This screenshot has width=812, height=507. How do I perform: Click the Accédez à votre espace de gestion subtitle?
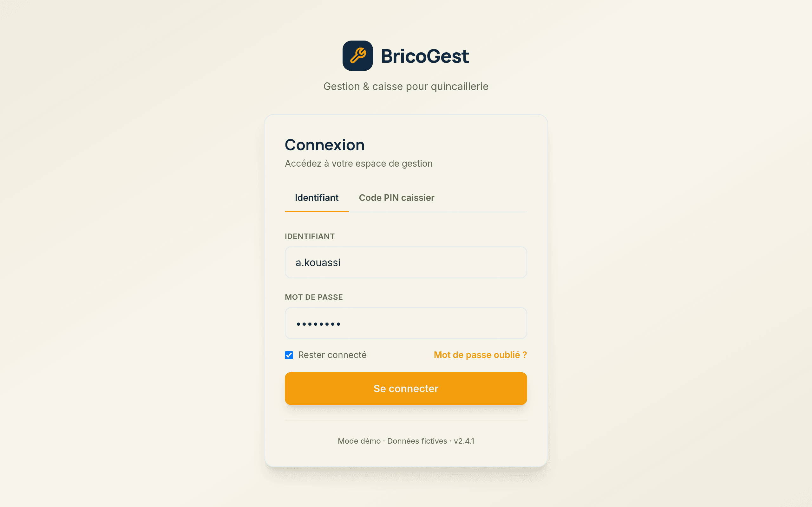point(358,164)
